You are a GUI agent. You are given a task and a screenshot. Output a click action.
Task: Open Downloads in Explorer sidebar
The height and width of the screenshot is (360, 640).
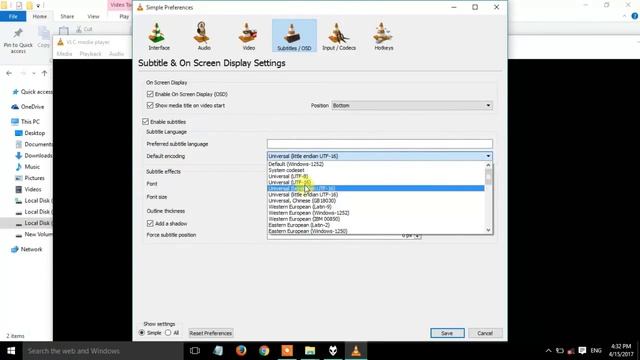(x=34, y=156)
